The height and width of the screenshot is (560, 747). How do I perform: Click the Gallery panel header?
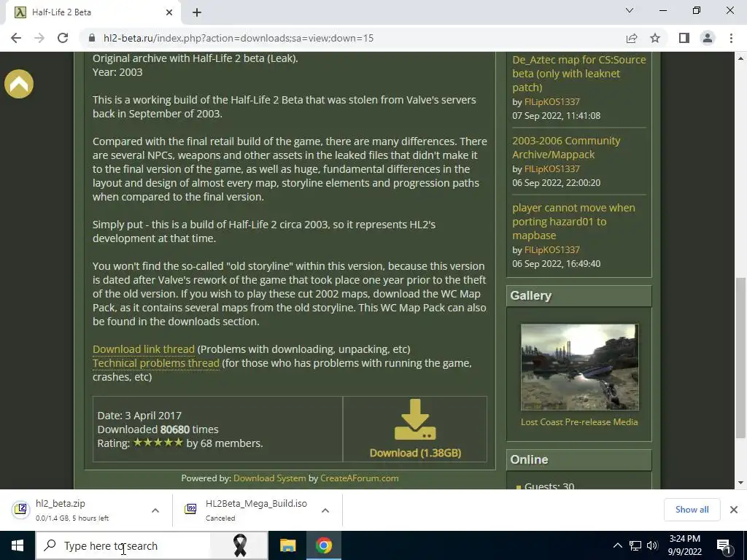coord(578,296)
